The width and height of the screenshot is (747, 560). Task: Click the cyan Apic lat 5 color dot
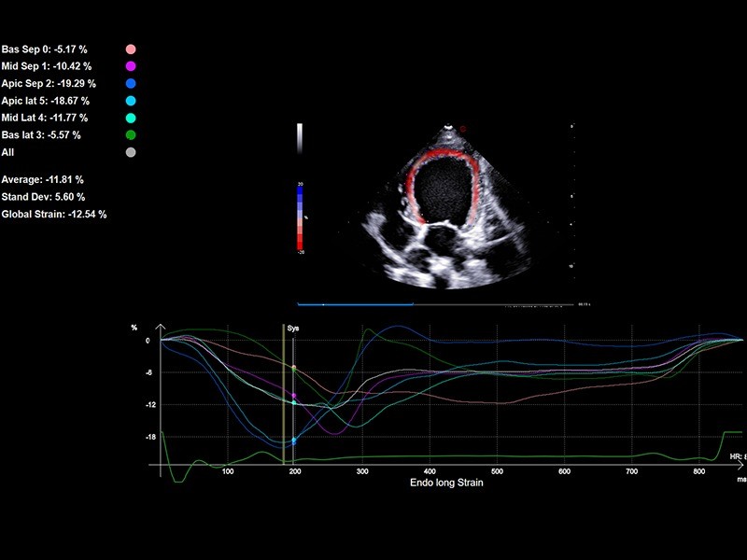coord(131,101)
